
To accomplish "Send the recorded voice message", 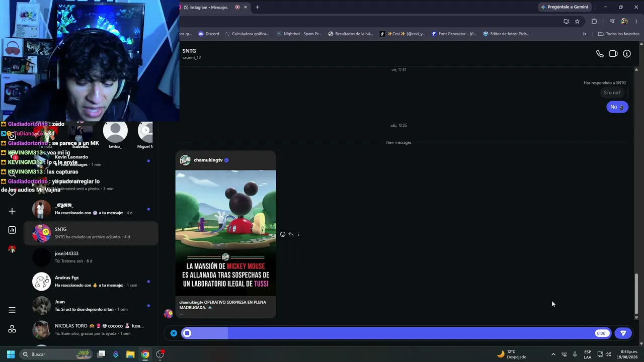I will pos(623,333).
